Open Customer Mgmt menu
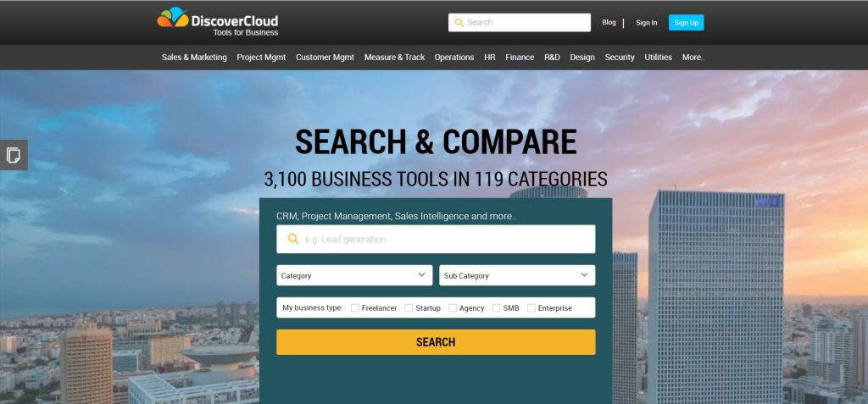The image size is (868, 404). (x=325, y=57)
